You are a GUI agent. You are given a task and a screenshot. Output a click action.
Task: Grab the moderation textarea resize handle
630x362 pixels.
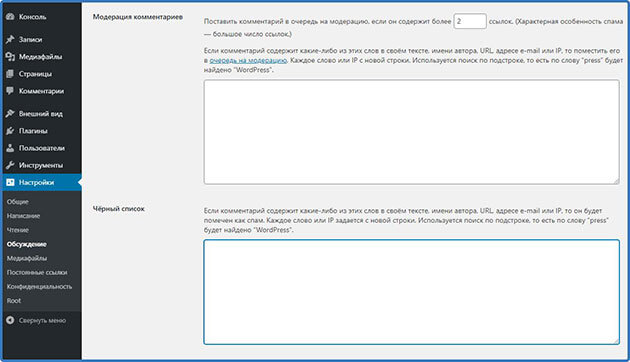point(616,181)
